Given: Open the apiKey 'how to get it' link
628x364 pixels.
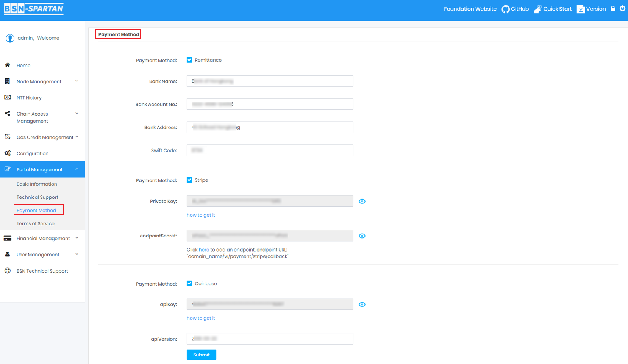Looking at the screenshot, I should click(201, 318).
